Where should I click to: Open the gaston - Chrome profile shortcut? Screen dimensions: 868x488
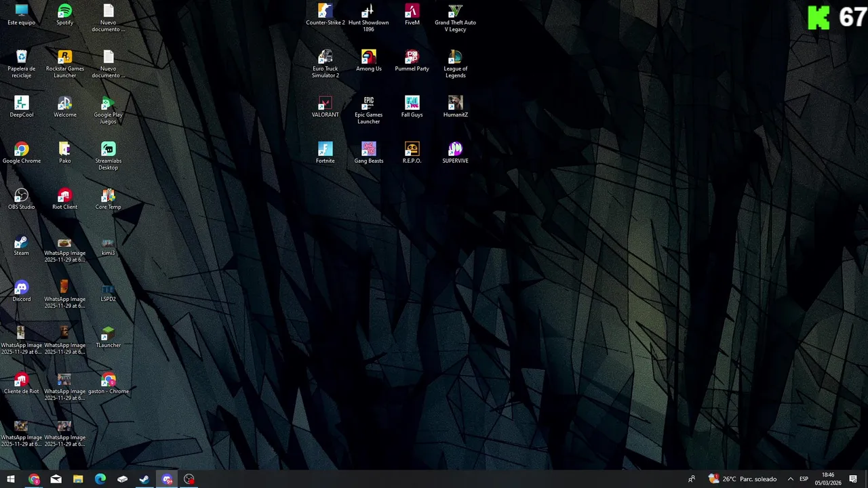tap(108, 384)
